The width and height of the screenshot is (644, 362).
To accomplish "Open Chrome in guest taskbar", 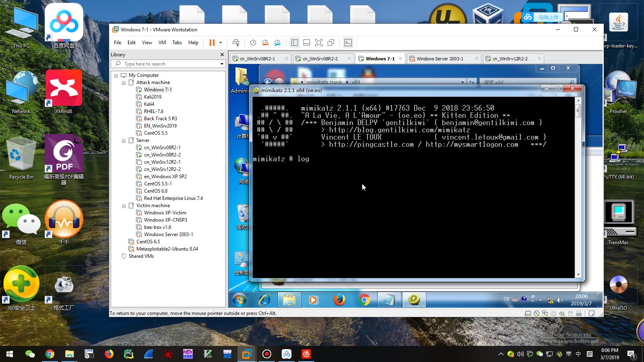I will click(x=364, y=300).
